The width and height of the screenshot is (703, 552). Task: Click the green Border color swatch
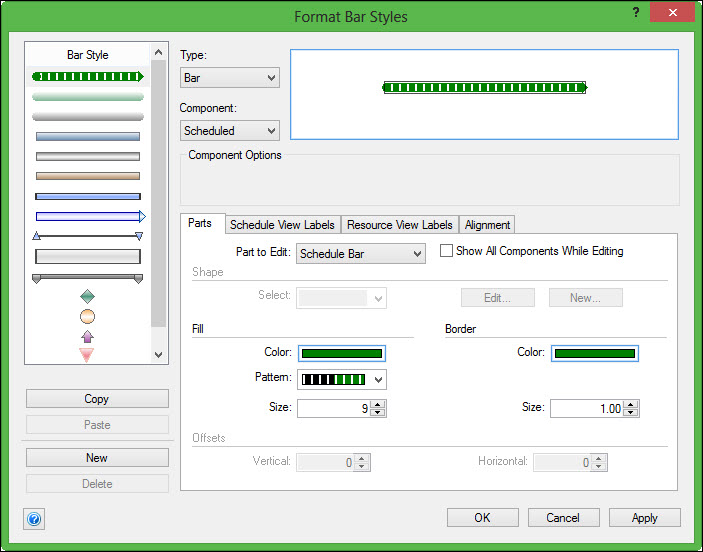(x=594, y=353)
